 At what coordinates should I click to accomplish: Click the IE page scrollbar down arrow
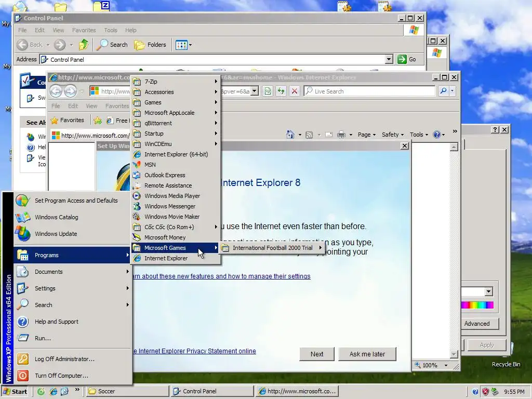454,354
